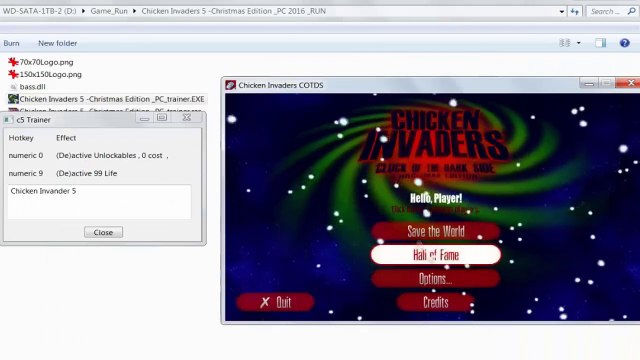
Task: Minimize the c5 Trainer window
Action: pos(144,118)
